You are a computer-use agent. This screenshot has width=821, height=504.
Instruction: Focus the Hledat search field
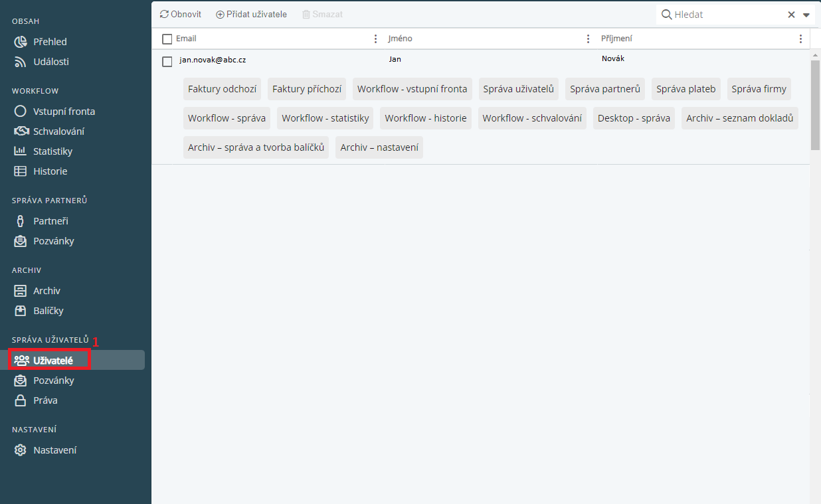[x=727, y=15]
